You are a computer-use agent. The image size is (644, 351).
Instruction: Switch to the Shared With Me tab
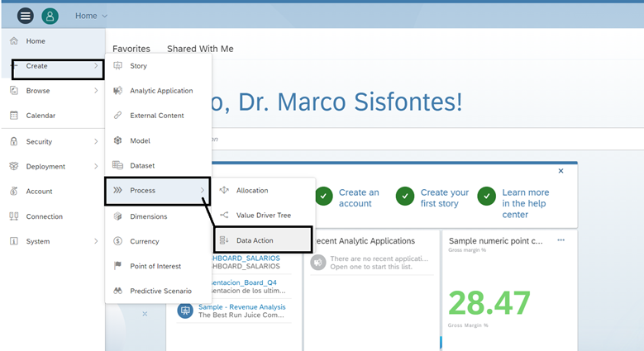[200, 49]
